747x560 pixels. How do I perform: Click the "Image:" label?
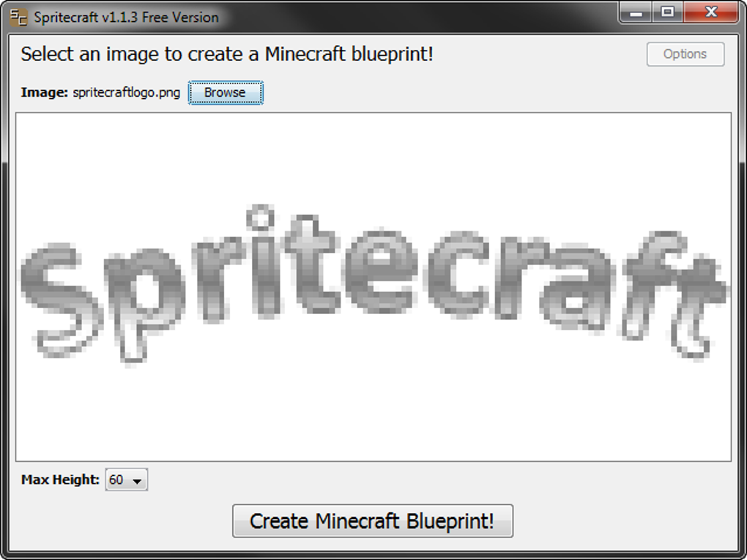click(x=44, y=93)
